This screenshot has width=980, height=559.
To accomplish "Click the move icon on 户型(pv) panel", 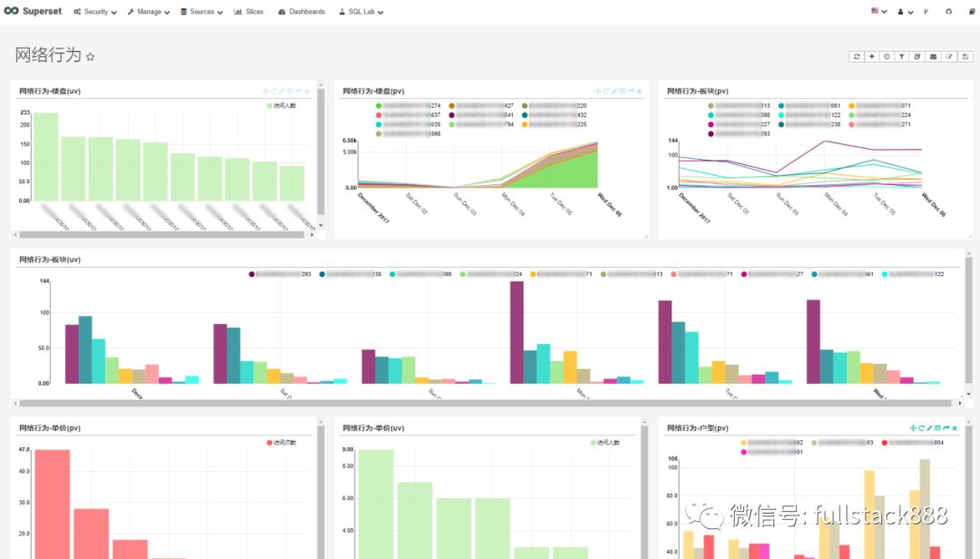I will (x=913, y=428).
